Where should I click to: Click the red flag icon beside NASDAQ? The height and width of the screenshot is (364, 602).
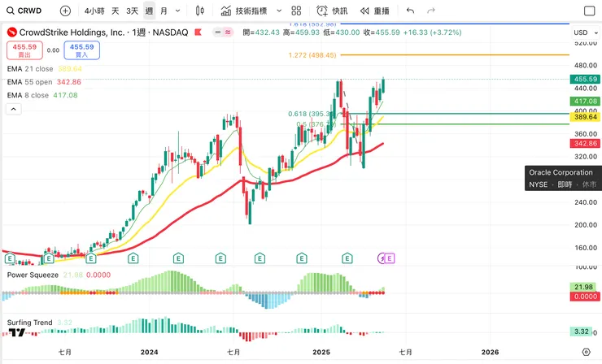198,32
